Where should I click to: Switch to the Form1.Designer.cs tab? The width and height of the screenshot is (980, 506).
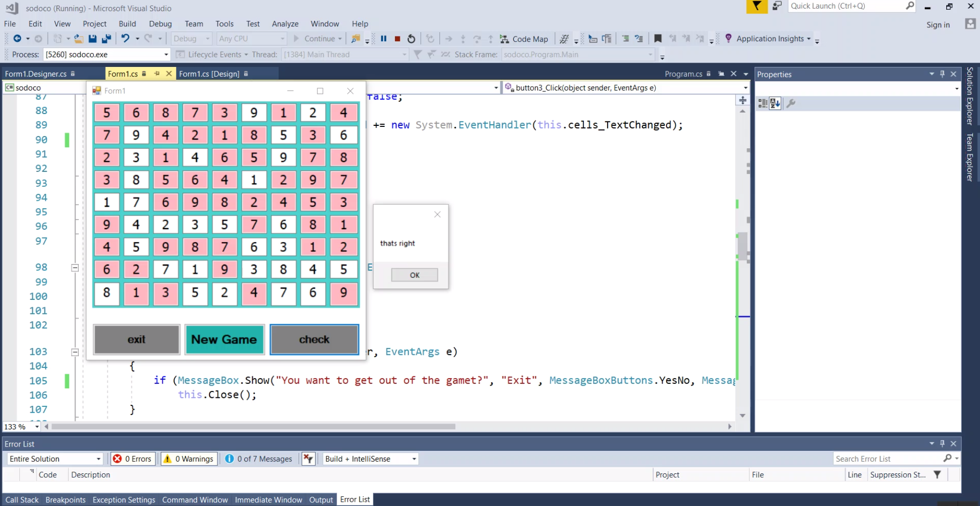36,73
